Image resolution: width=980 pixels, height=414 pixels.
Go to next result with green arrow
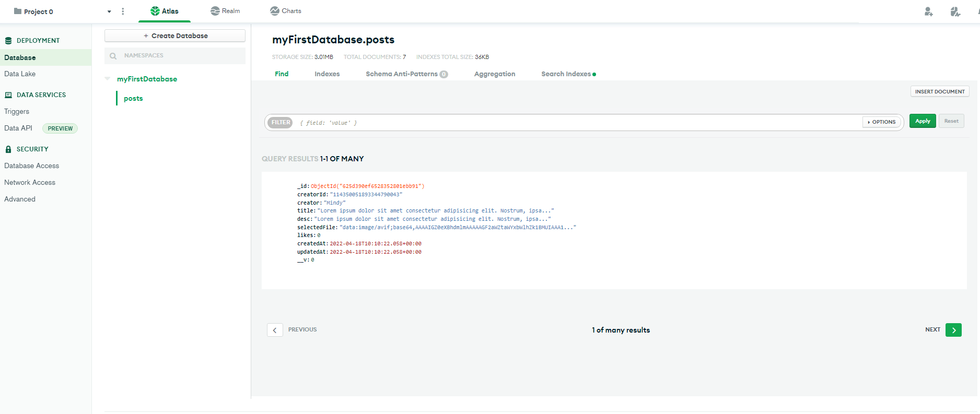coord(953,330)
